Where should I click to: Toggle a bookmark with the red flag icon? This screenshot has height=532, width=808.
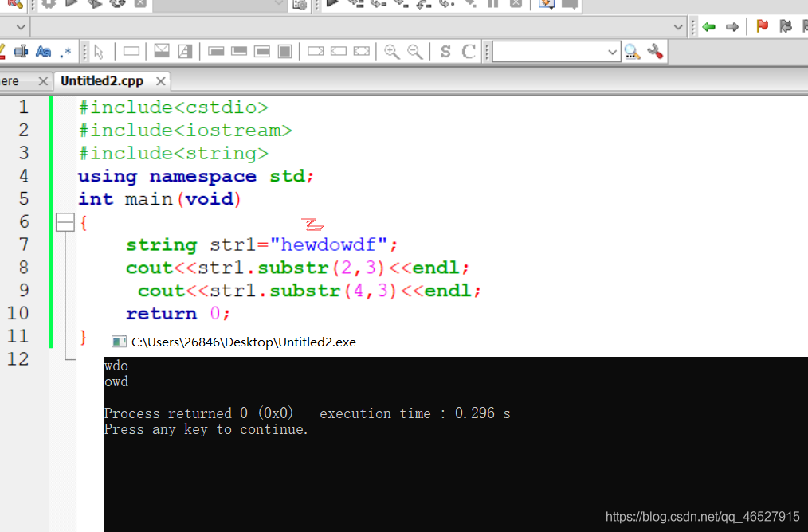point(762,25)
